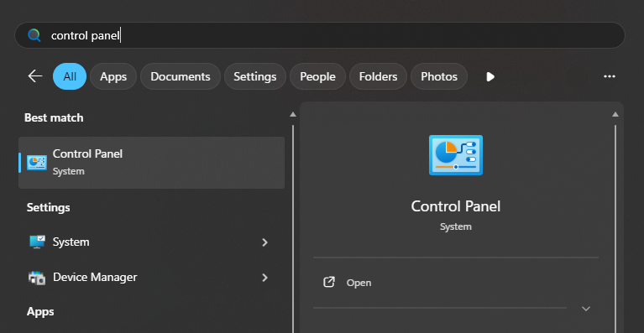Click the Open external-link icon
The width and height of the screenshot is (644, 333).
329,282
